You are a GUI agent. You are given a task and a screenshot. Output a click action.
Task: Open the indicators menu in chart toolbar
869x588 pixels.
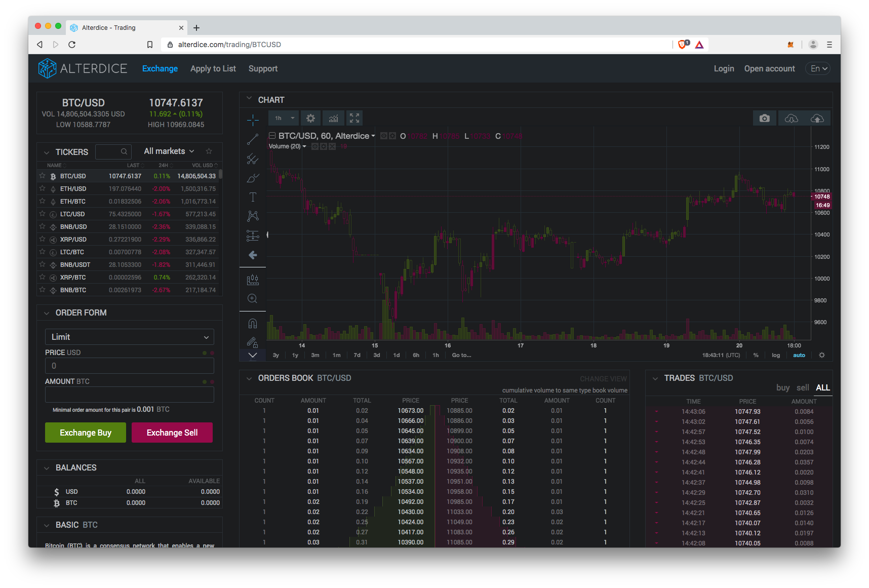pos(333,118)
